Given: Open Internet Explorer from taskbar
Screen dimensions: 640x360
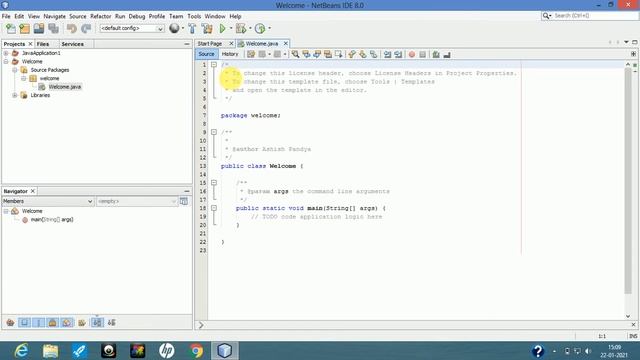Looking at the screenshot, I should (21, 351).
